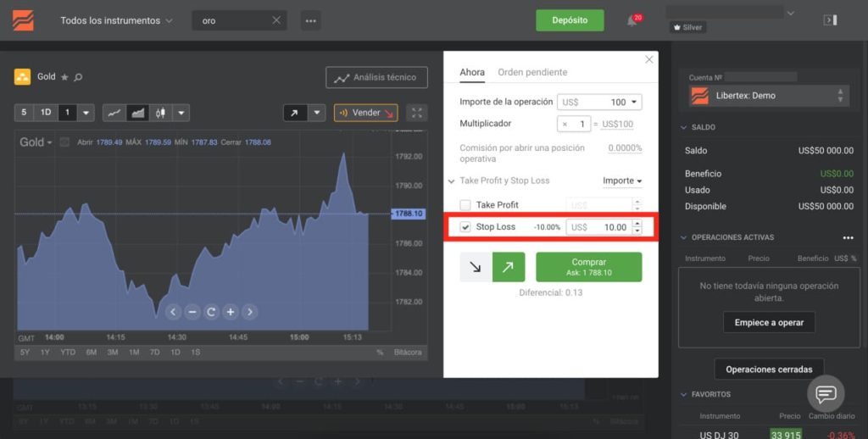Open the Importe unit dropdown

[622, 181]
